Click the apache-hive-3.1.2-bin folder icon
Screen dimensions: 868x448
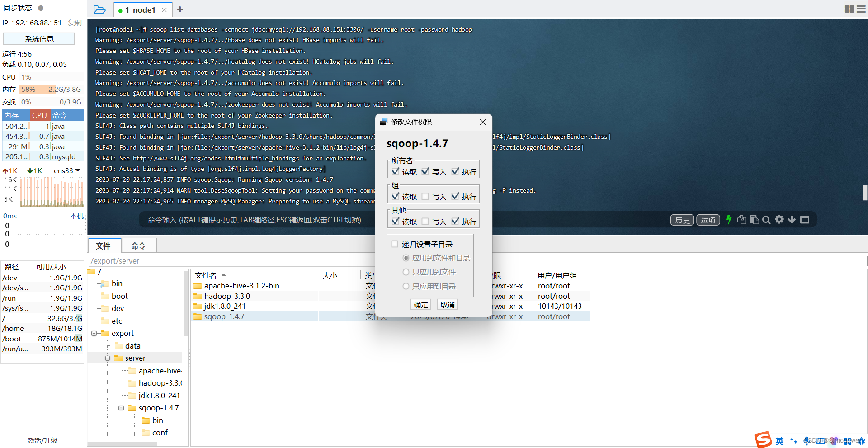pyautogui.click(x=198, y=286)
